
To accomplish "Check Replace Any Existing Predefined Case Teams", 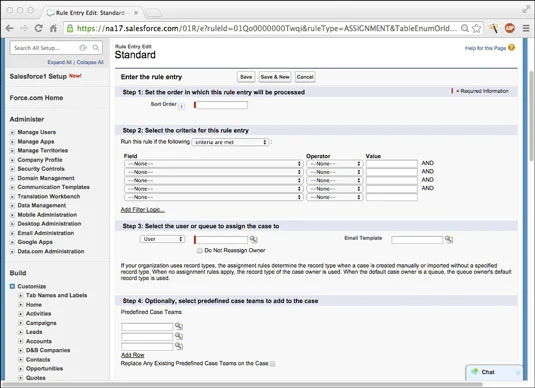I will 273,364.
